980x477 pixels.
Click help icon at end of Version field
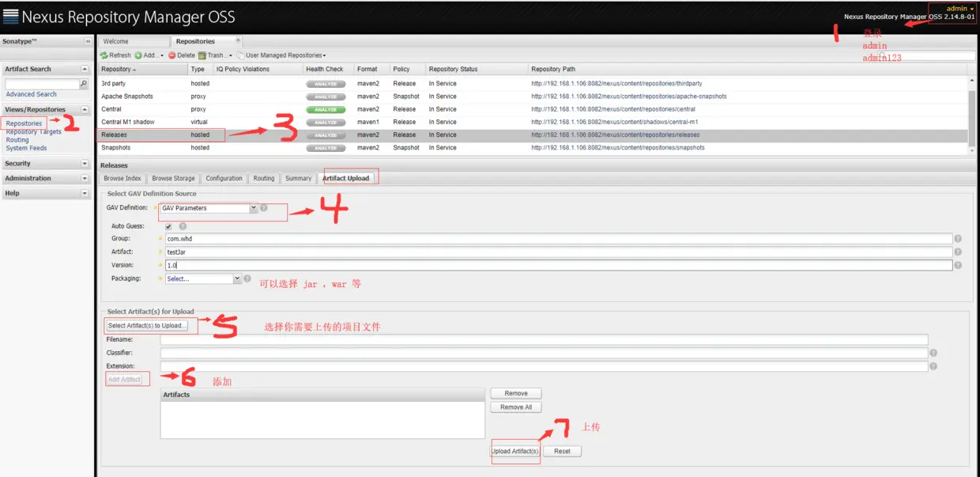958,265
